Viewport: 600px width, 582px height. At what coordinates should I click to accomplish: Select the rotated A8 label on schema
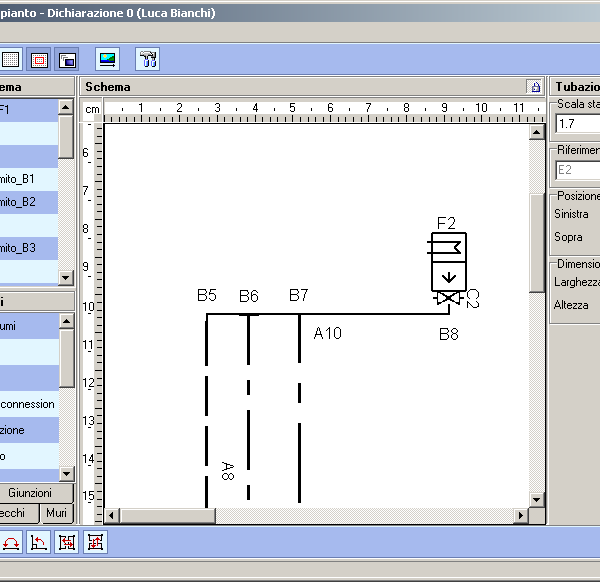point(228,471)
